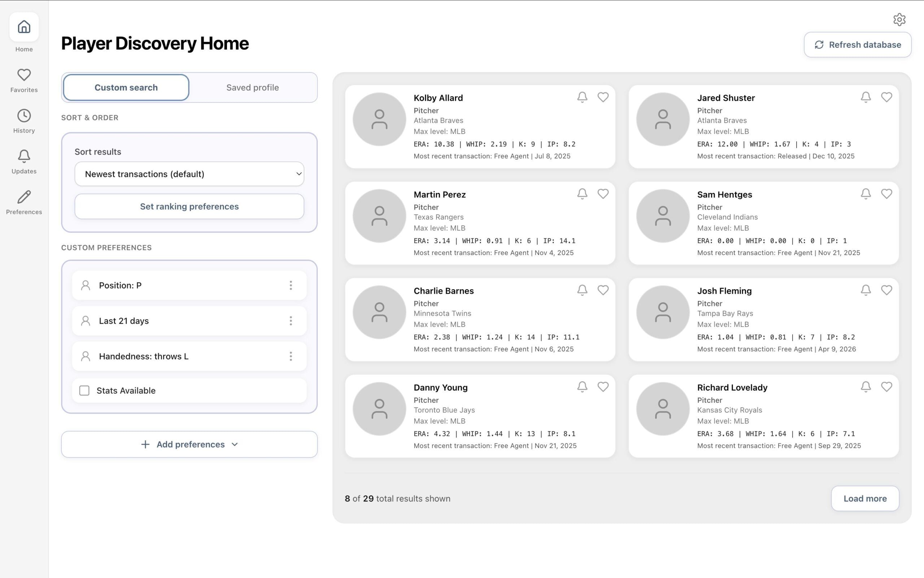The height and width of the screenshot is (578, 924).
Task: Favorite Danny Young with heart icon
Action: click(x=603, y=387)
